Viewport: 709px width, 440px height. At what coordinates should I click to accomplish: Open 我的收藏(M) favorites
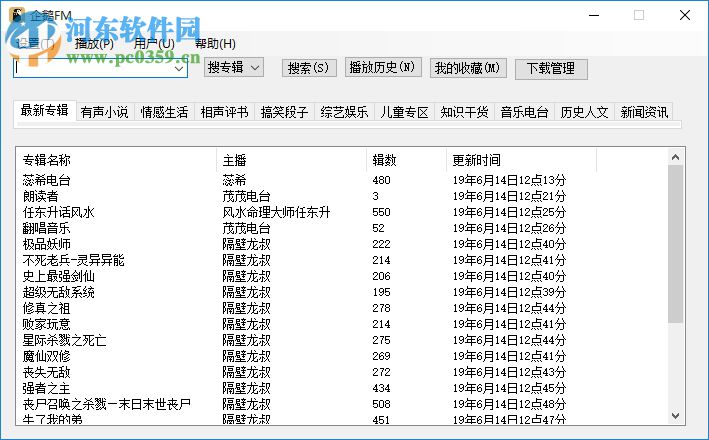(x=468, y=68)
